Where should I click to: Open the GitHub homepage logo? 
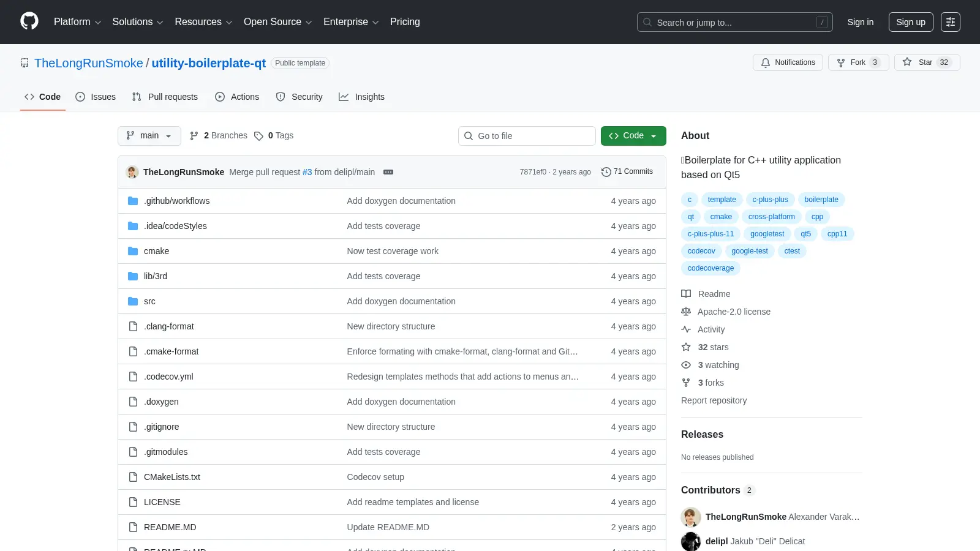[29, 21]
